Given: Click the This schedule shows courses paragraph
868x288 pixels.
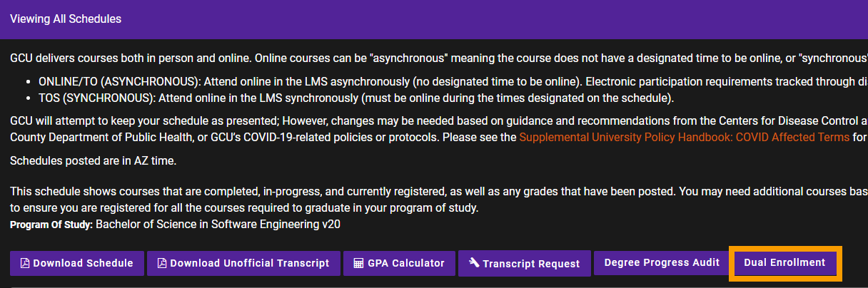Looking at the screenshot, I should pyautogui.click(x=439, y=200).
